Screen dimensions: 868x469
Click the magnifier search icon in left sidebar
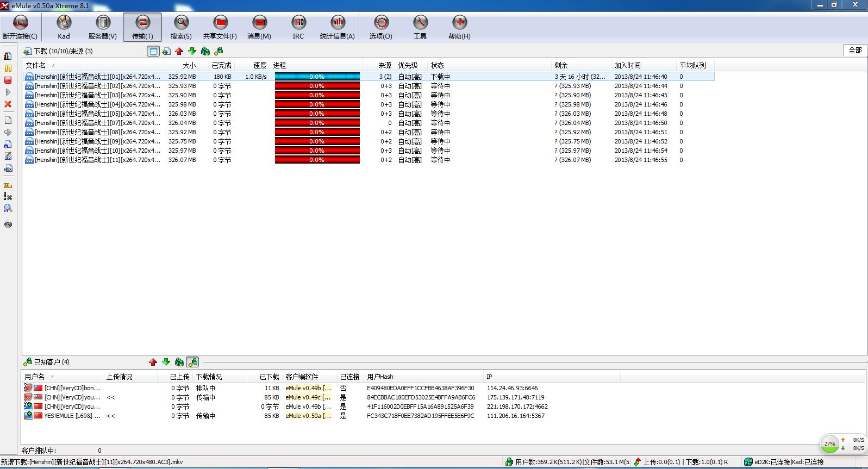point(8,208)
